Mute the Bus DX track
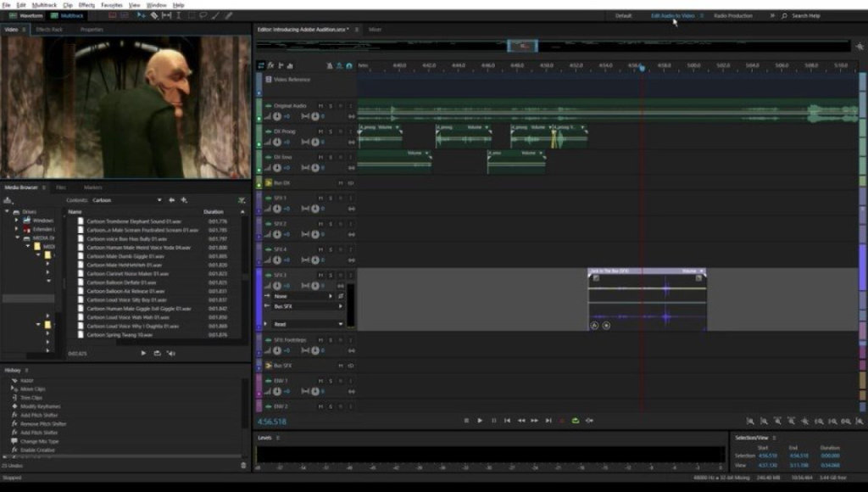The width and height of the screenshot is (868, 492). [x=341, y=183]
